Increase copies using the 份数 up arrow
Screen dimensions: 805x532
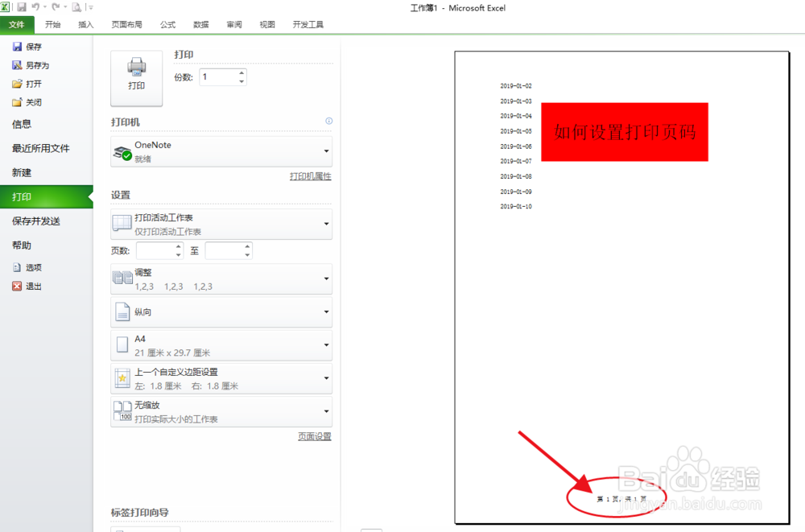point(240,72)
